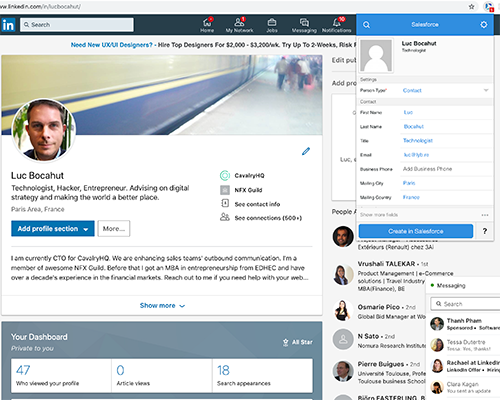This screenshot has width=500, height=400.
Task: Expand Show more on profile summary
Action: tap(162, 306)
